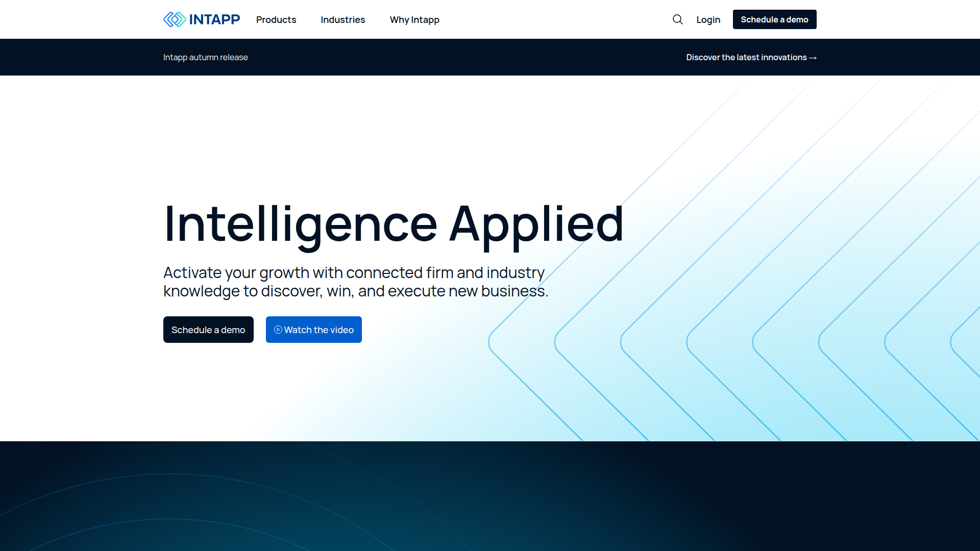Image resolution: width=980 pixels, height=551 pixels.
Task: Follow the Discover the latest innovations link
Action: pos(746,57)
